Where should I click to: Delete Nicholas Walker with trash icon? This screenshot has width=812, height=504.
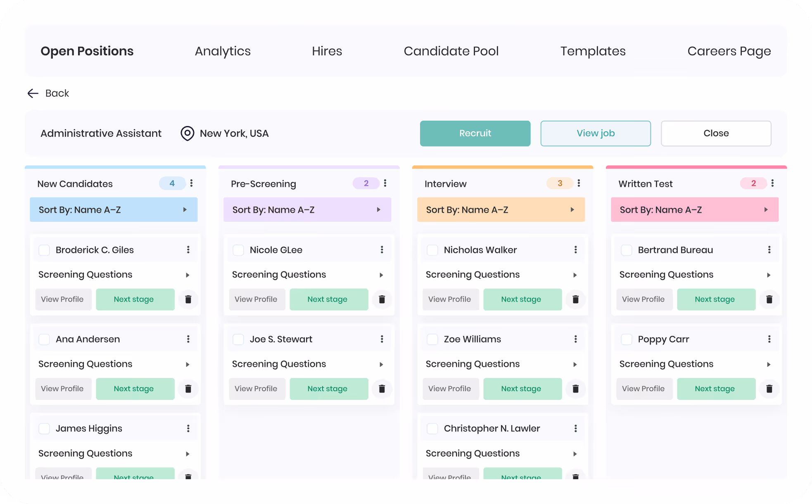(576, 300)
